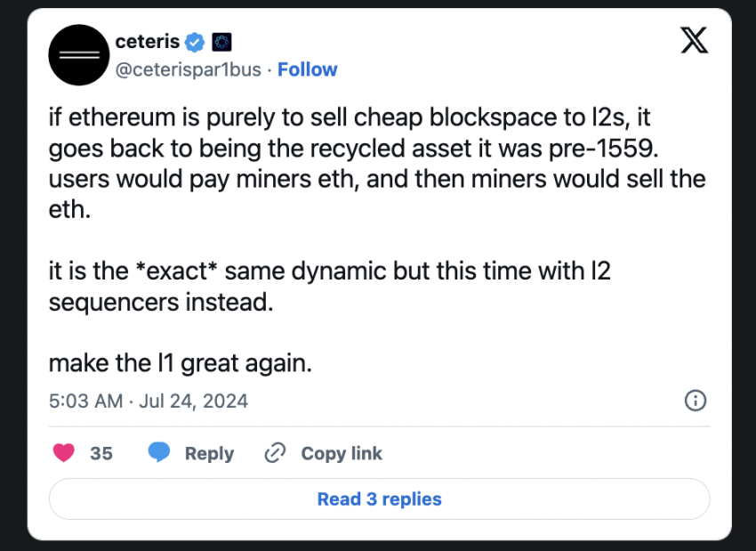The height and width of the screenshot is (551, 756).
Task: Open the ceteris display name link
Action: click(148, 41)
